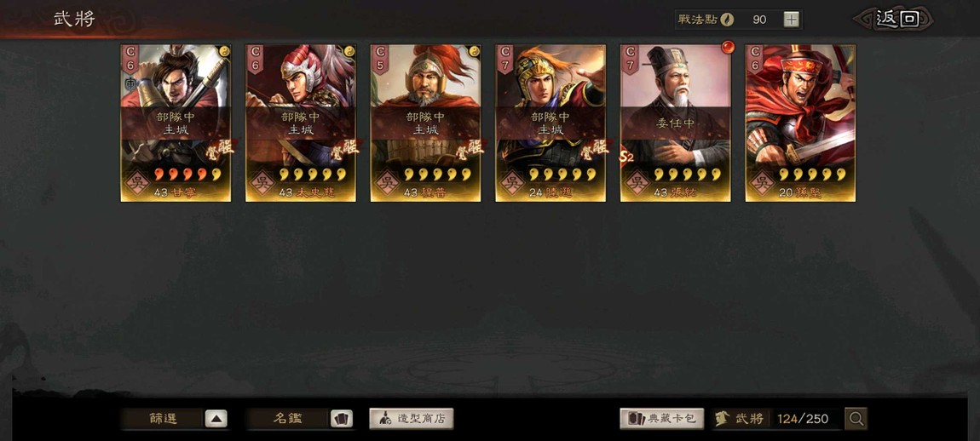Select the 孫堅 general card
The width and height of the screenshot is (980, 441).
(x=801, y=123)
